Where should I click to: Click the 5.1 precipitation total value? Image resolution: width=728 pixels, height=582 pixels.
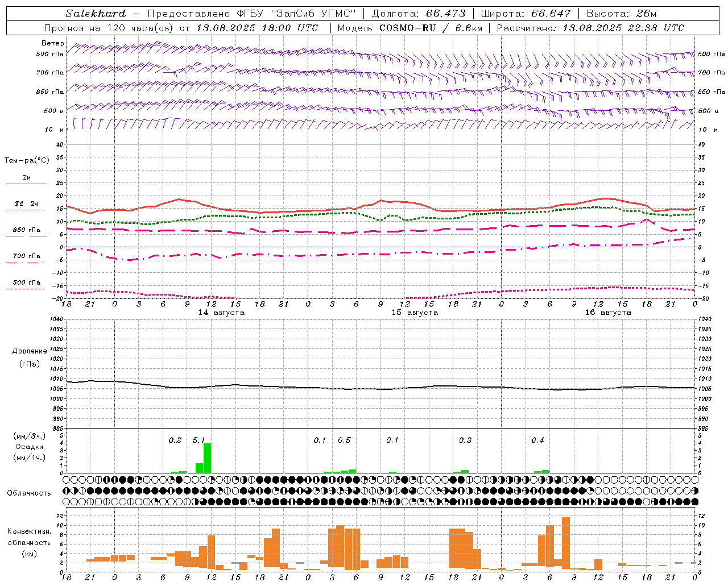click(x=198, y=440)
